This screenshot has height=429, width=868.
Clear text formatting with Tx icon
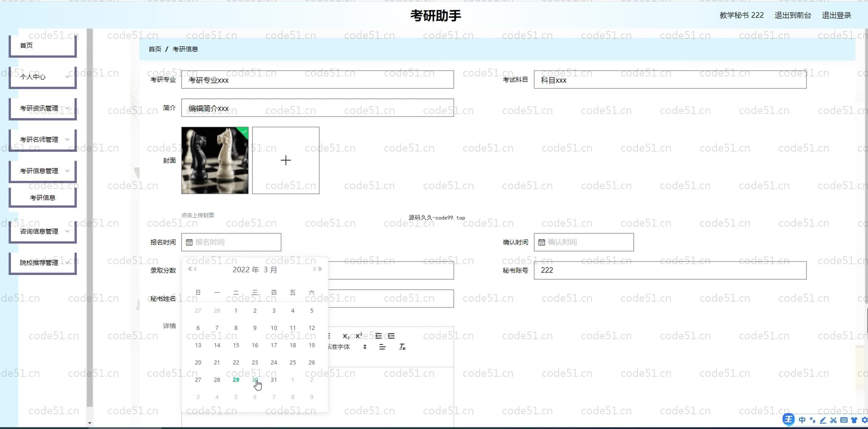tap(402, 347)
